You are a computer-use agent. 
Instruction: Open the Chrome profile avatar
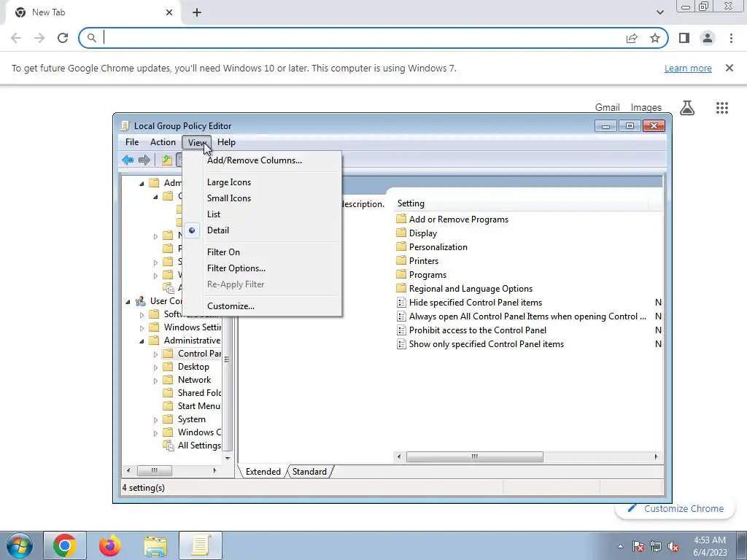pos(708,38)
